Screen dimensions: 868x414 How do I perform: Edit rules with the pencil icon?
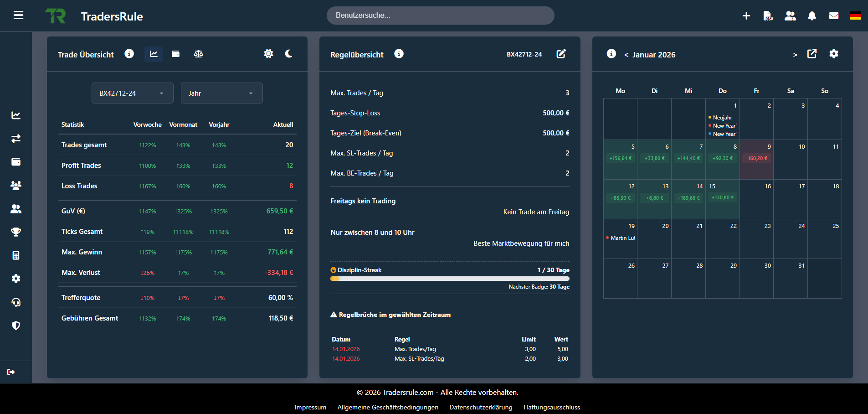coord(561,54)
